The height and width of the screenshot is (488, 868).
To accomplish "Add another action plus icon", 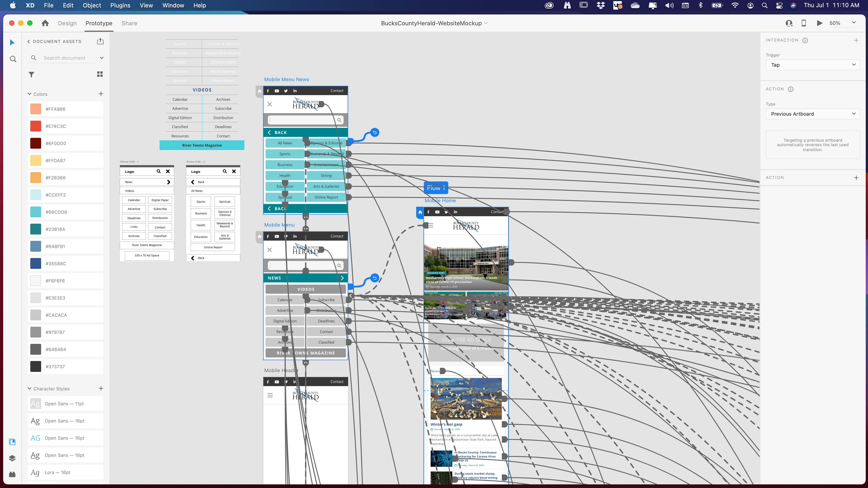I will point(856,178).
